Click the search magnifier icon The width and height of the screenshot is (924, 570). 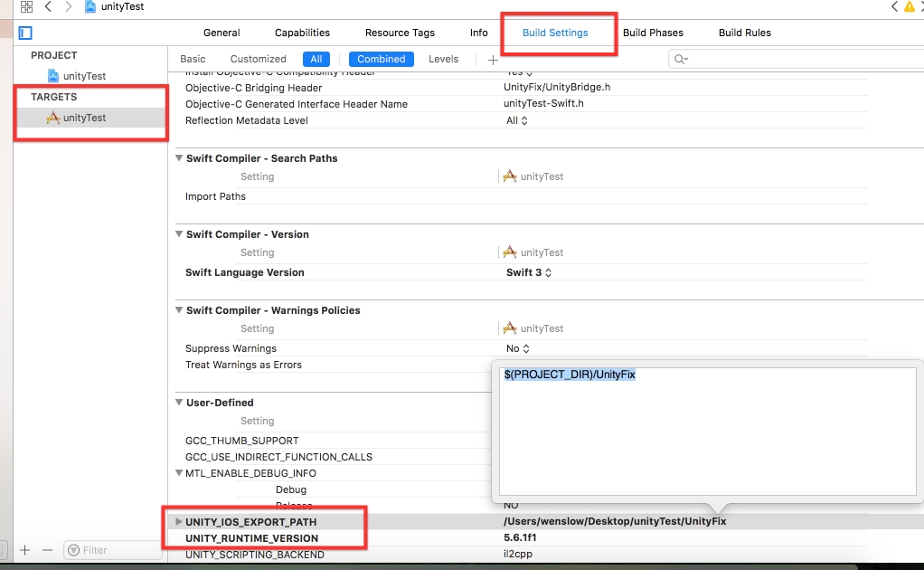pos(681,59)
